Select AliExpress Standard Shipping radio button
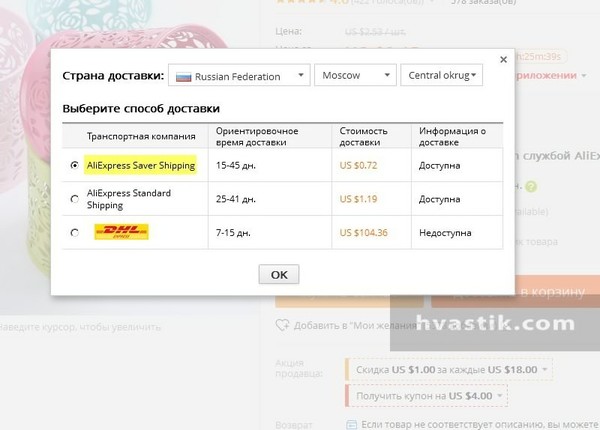 click(75, 199)
